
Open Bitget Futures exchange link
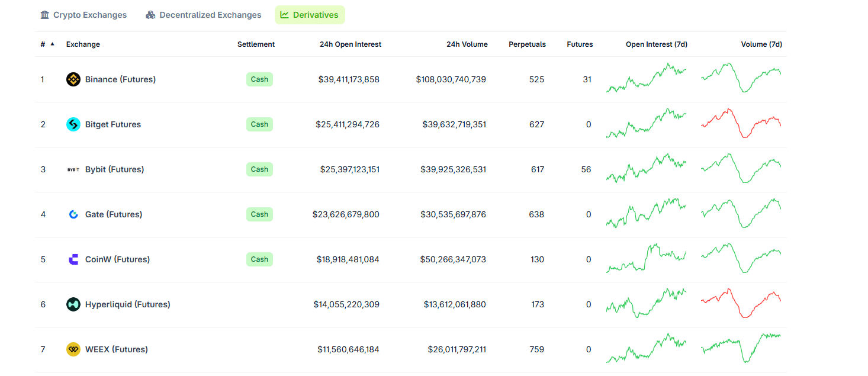tap(113, 124)
